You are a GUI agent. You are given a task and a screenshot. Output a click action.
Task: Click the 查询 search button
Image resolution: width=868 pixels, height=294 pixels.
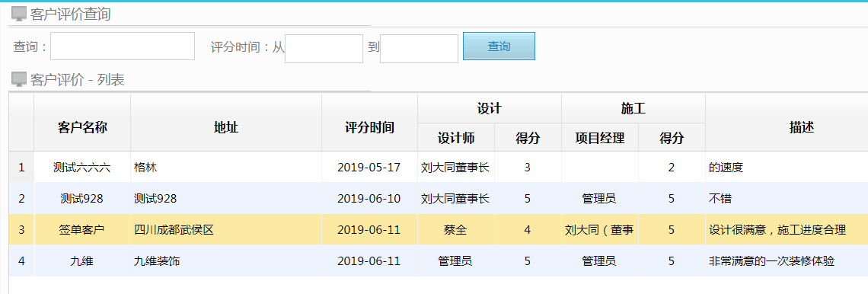tap(499, 46)
